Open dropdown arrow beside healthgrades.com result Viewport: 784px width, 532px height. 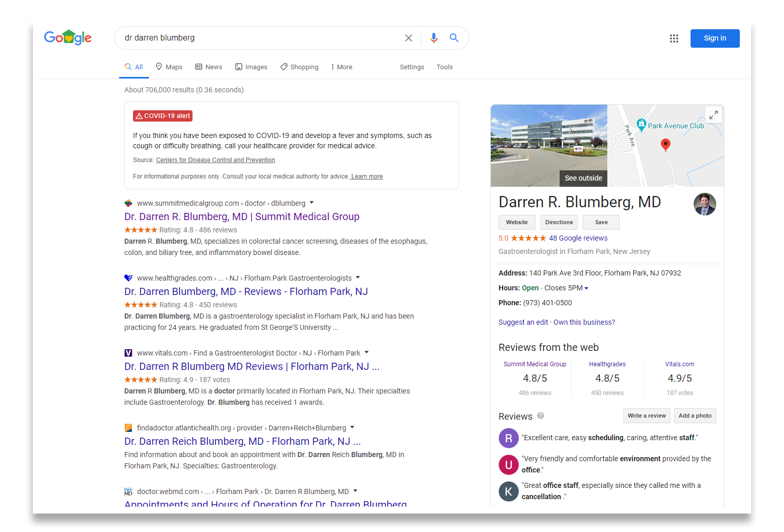(358, 278)
